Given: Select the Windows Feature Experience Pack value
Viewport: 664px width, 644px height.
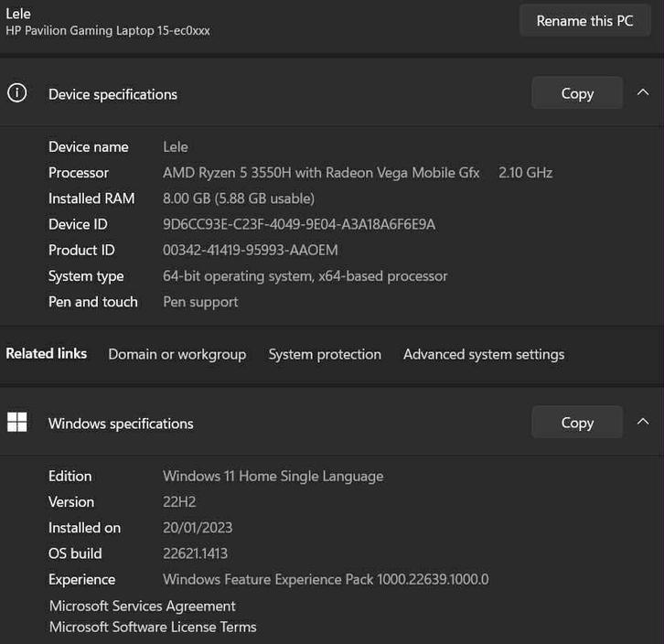Looking at the screenshot, I should click(326, 579).
